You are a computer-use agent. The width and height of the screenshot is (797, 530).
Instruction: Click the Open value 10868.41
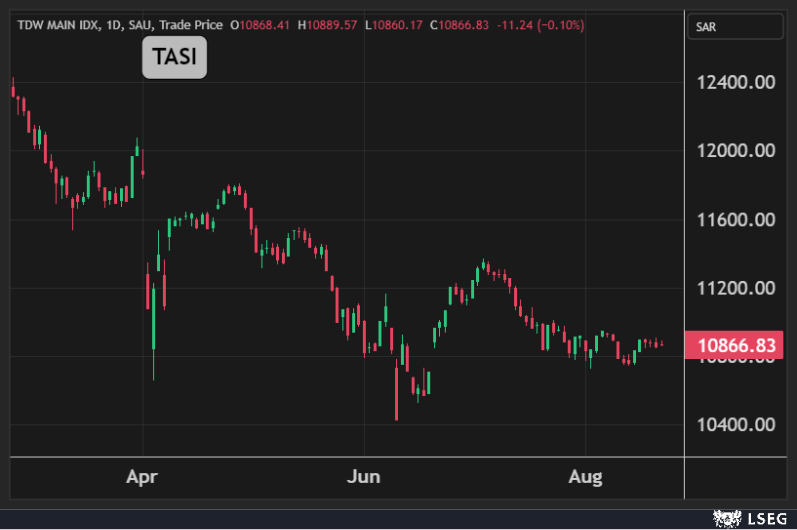(x=262, y=24)
